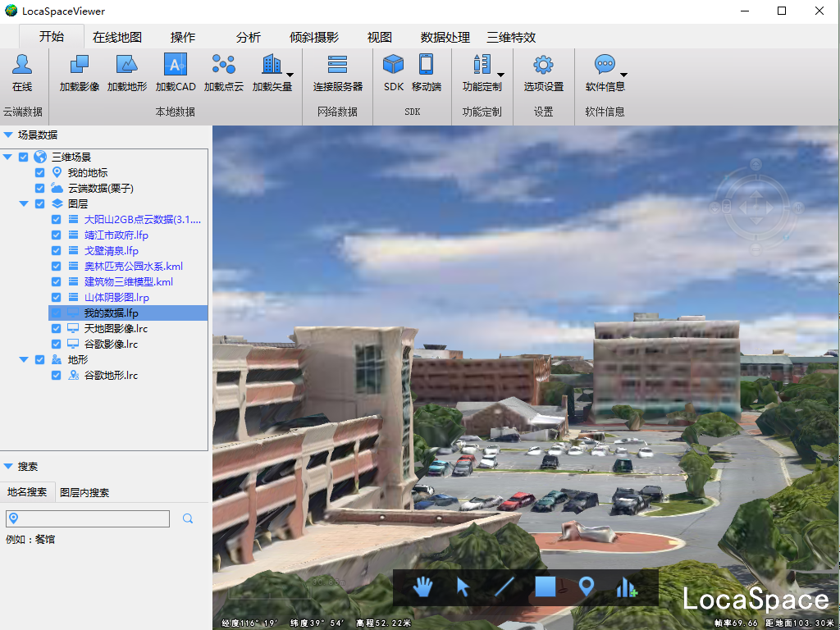Screen dimensions: 840x630
Task: Toggle the 奥林匹克公园水系.kml checkbox
Action: click(56, 266)
